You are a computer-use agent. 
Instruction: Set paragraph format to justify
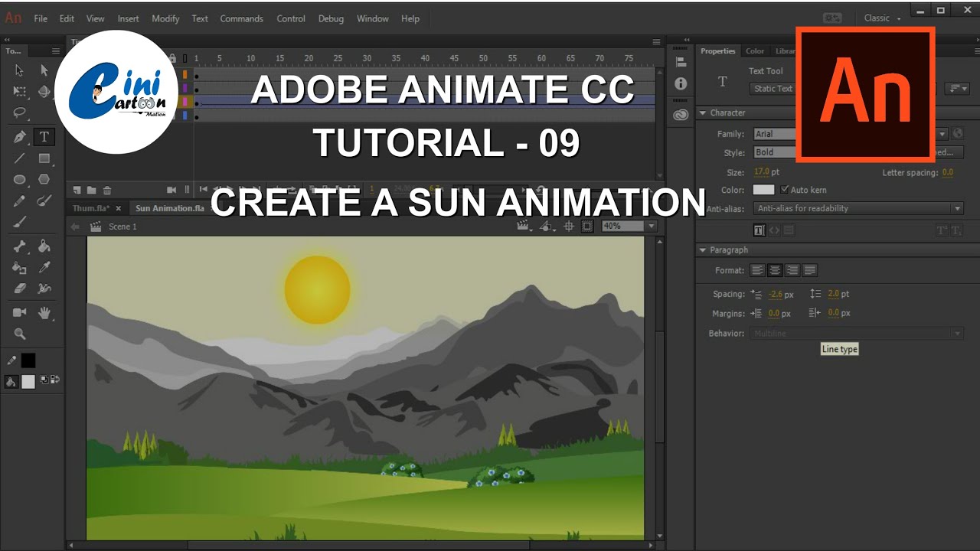810,270
